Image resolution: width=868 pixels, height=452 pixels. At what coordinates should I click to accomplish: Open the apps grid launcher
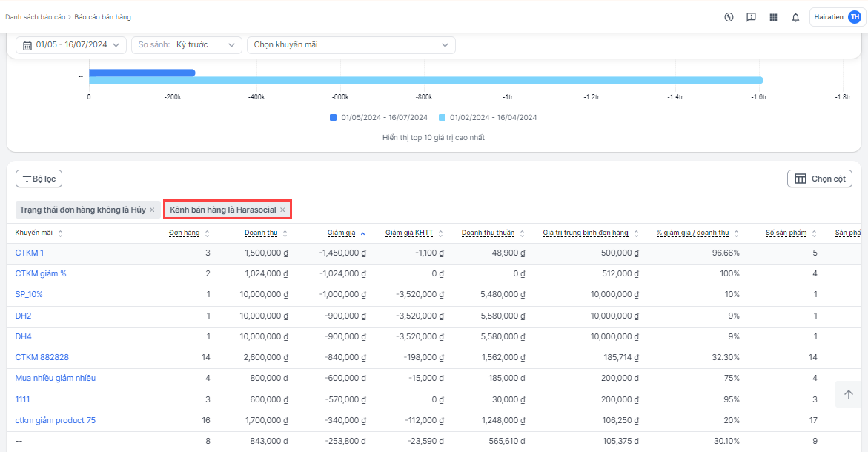tap(773, 17)
